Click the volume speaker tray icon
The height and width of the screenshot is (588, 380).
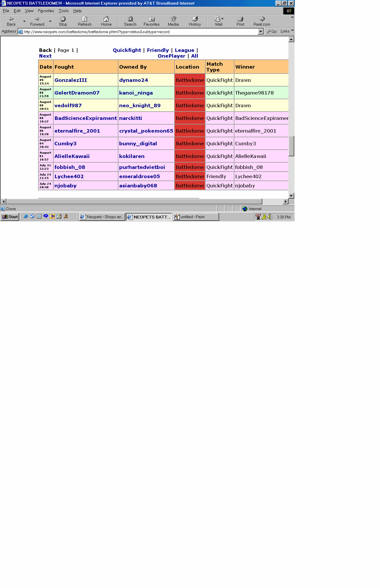[270, 217]
